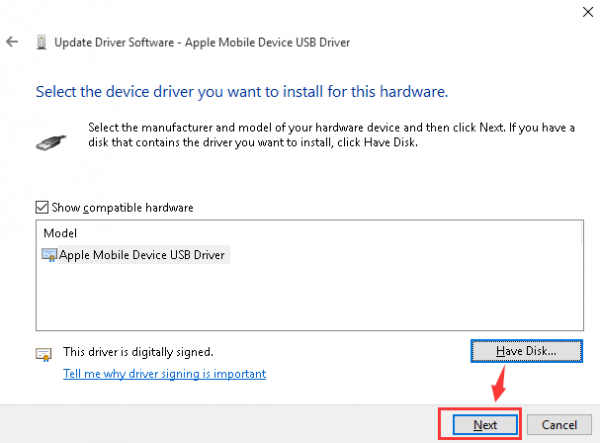Open 'Tell me why driver signing is important'
Viewport: 600px width, 443px height.
tap(164, 374)
